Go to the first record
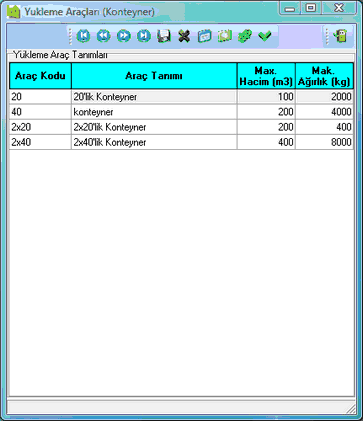The height and width of the screenshot is (421, 363). coord(83,36)
